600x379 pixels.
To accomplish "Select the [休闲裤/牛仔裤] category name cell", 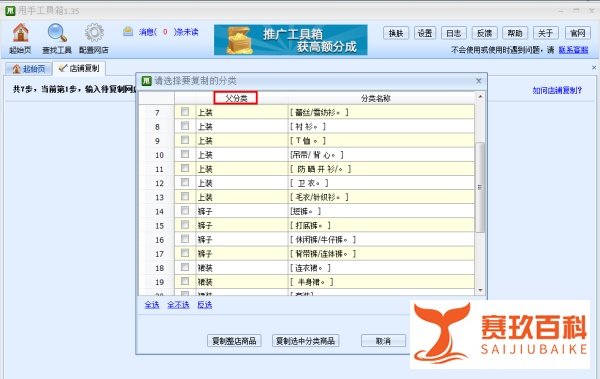I will [x=381, y=239].
